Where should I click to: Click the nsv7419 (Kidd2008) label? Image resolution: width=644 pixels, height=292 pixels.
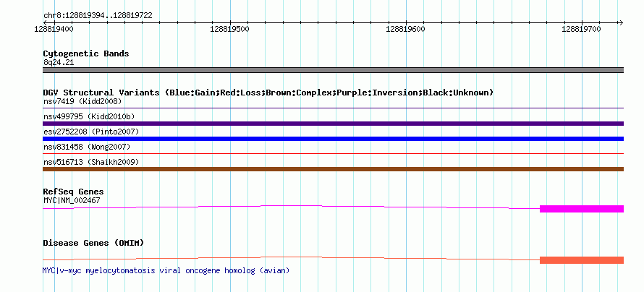82,101
